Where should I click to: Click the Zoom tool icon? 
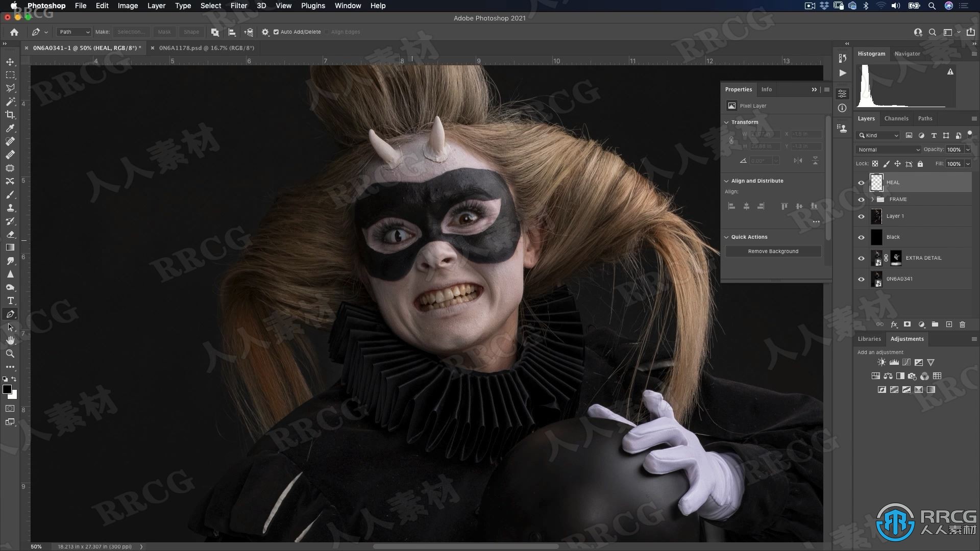pos(9,353)
